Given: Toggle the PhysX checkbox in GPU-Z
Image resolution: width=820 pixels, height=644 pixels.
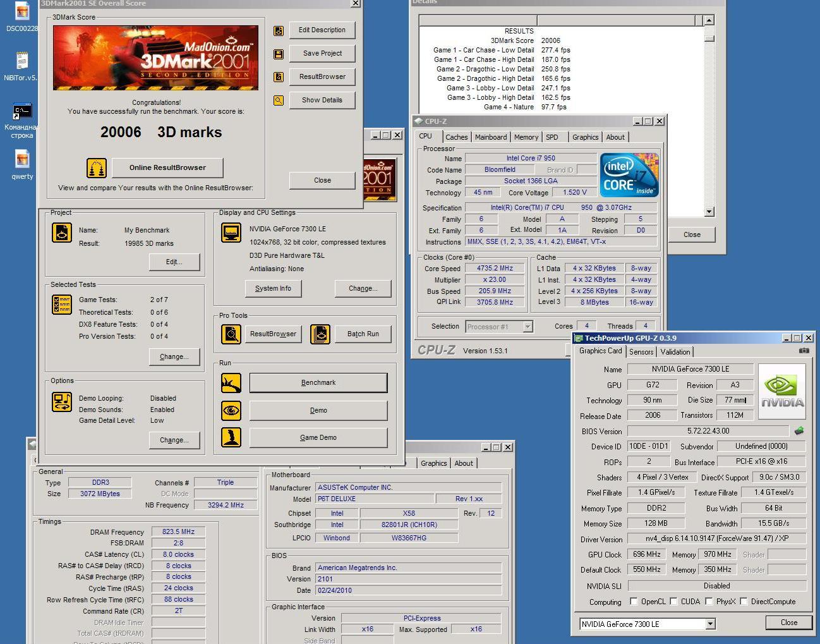Looking at the screenshot, I should pos(709,602).
